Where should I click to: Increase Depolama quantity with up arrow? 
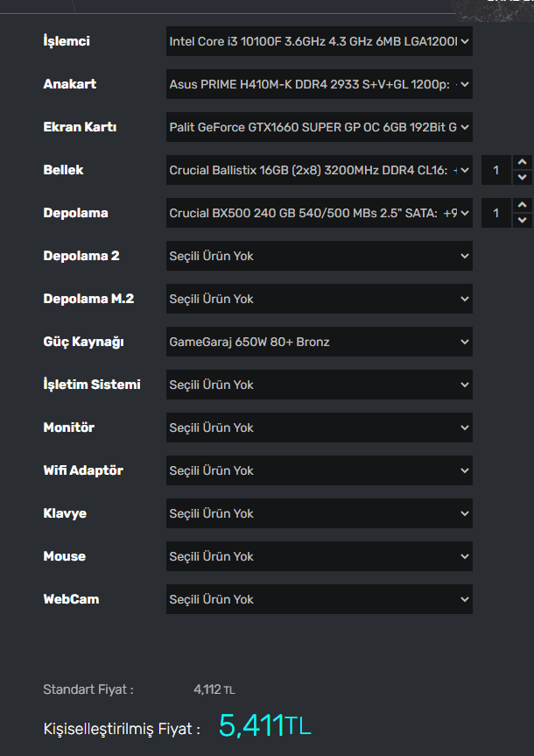click(x=522, y=206)
